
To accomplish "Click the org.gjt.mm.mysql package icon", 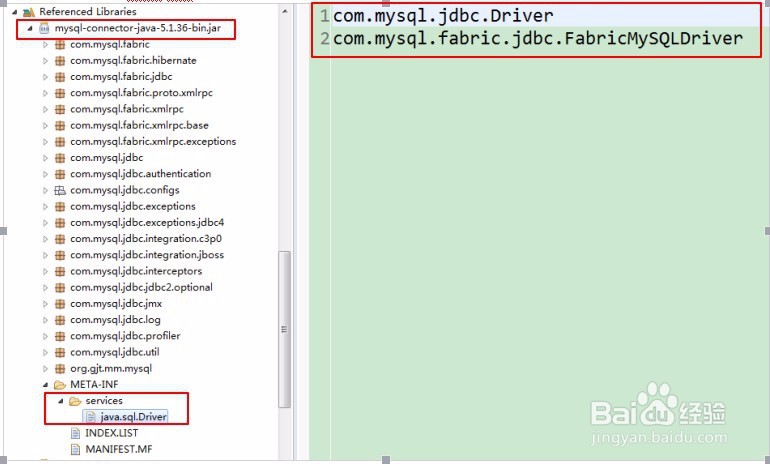I will pyautogui.click(x=60, y=369).
